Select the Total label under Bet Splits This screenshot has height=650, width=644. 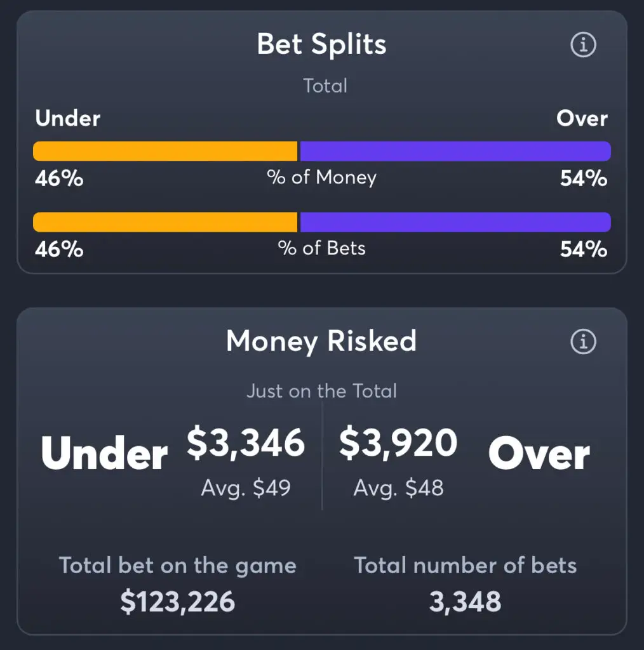click(x=325, y=86)
